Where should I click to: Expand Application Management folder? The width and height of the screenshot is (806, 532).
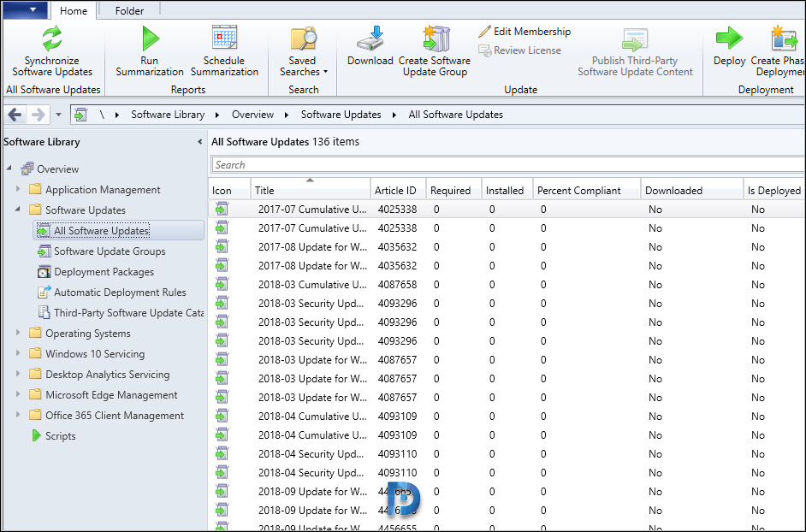tap(18, 189)
